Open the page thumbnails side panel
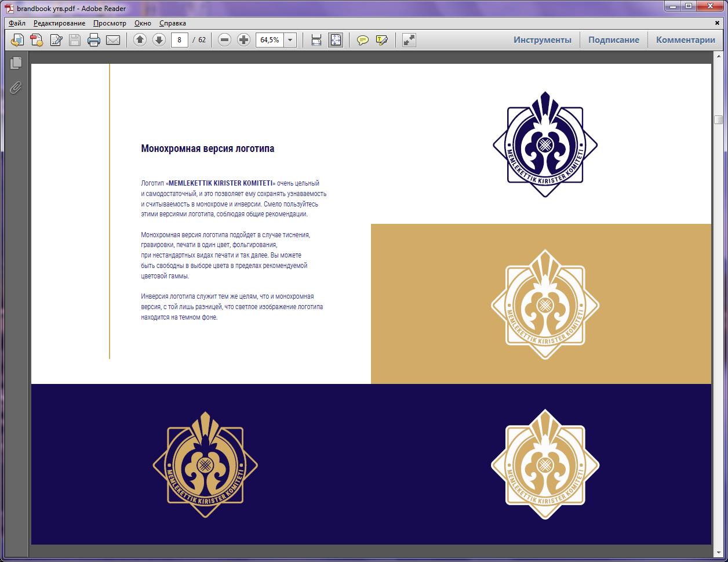The image size is (728, 562). 16,63
